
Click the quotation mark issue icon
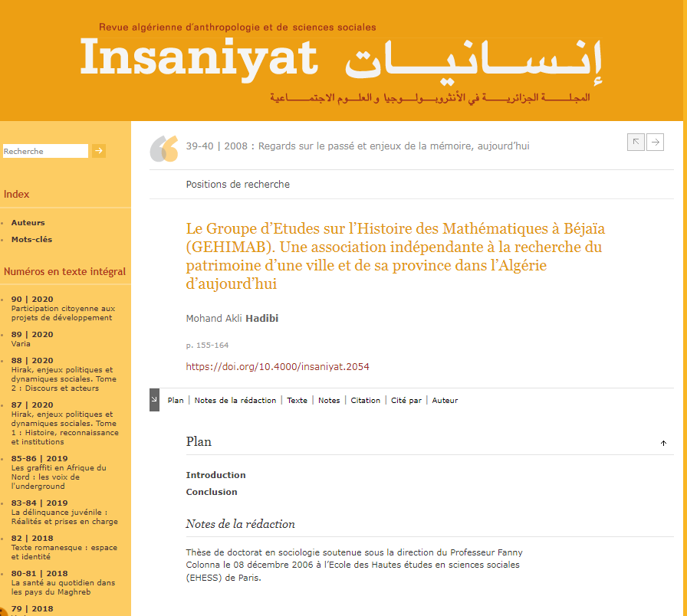[x=164, y=149]
